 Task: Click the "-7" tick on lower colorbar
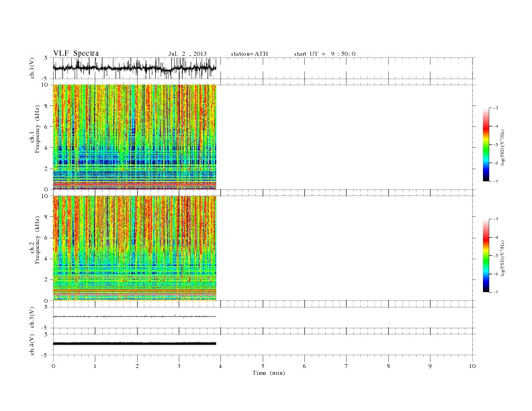495,292
